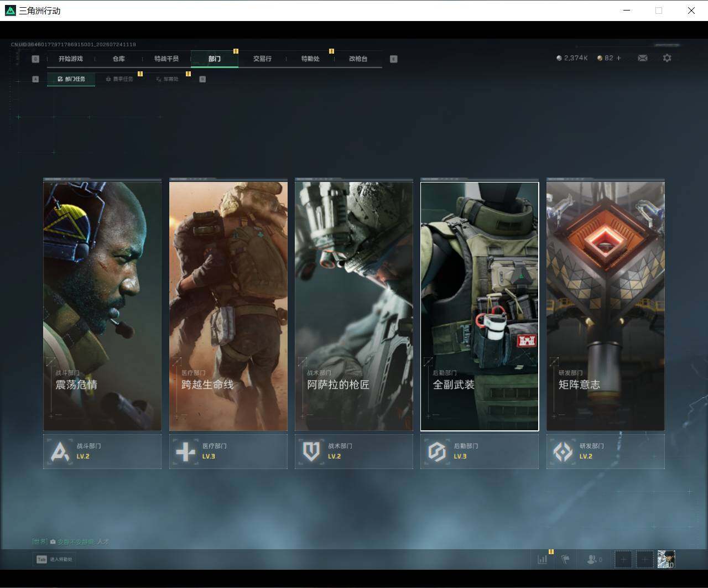Open the 全副武装 logistics department card

[x=480, y=306]
